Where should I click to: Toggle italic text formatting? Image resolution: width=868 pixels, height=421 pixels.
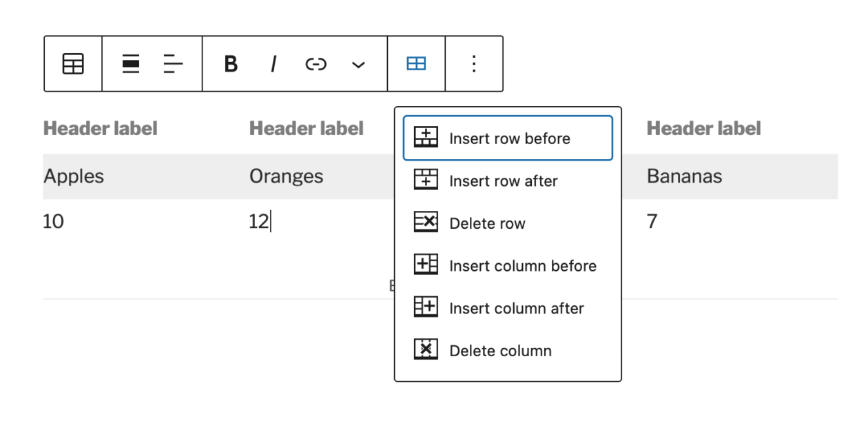273,64
